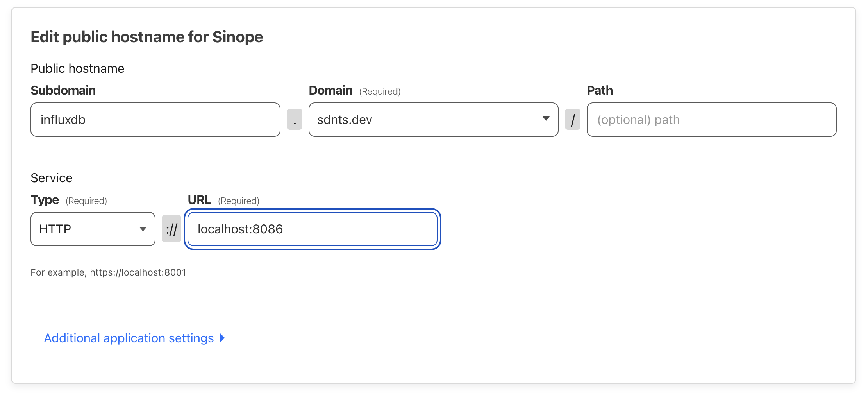Open the service Type dropdown
The image size is (868, 394).
pos(93,229)
